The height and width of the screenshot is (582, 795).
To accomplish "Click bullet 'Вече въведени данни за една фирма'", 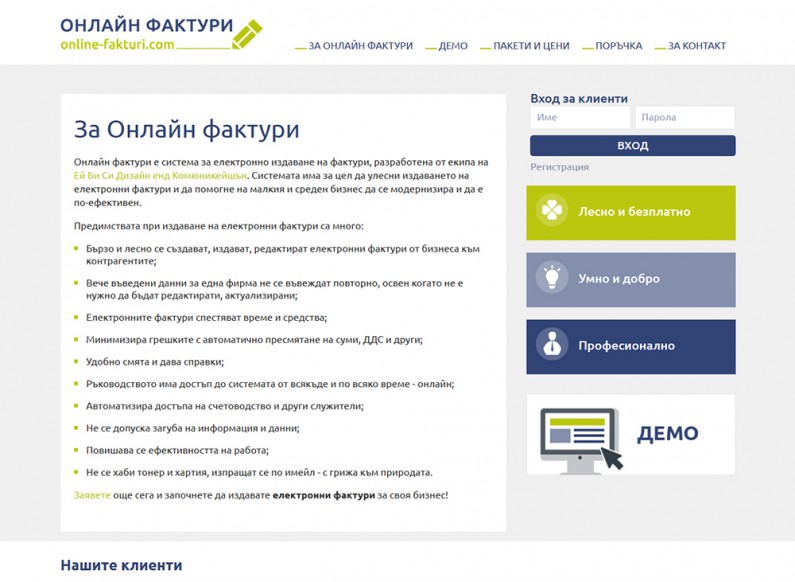I will (x=274, y=289).
